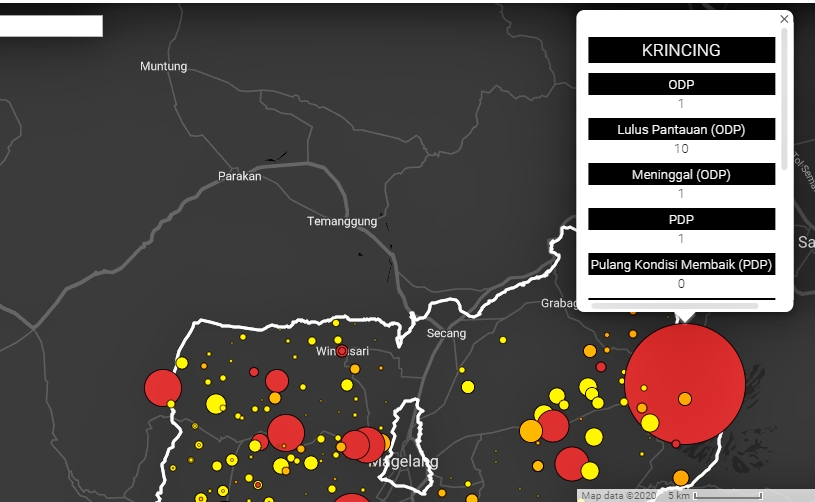Close the KRINCING info popup
This screenshot has height=502, width=815.
(x=784, y=19)
